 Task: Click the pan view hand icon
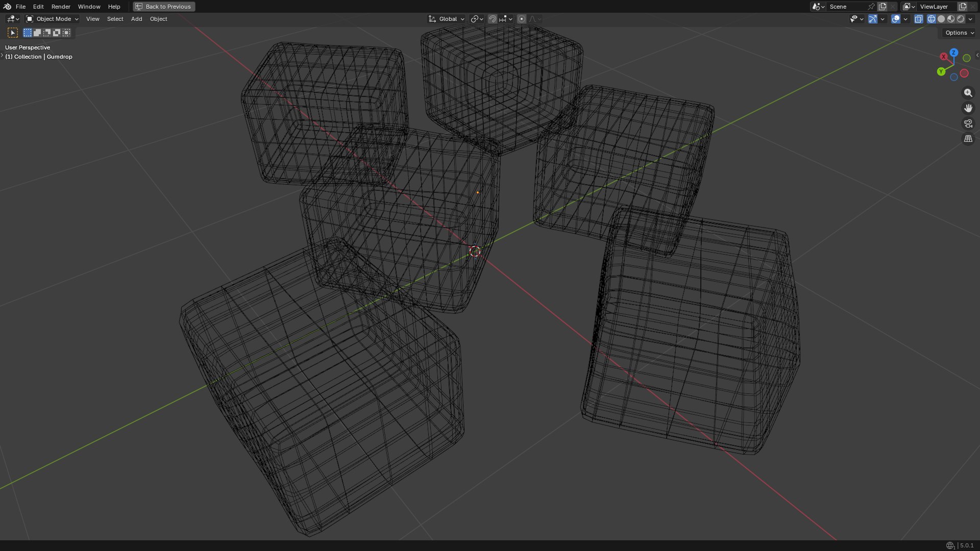(x=968, y=108)
